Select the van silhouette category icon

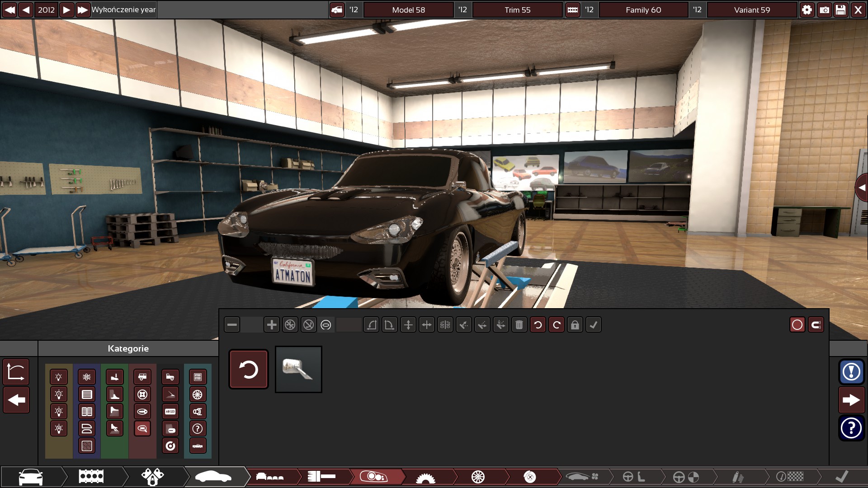(x=142, y=377)
